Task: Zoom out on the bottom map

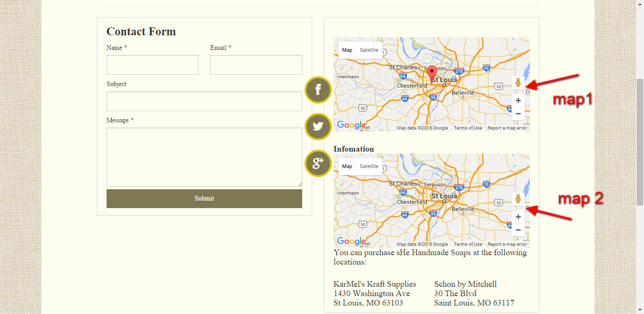Action: [518, 230]
